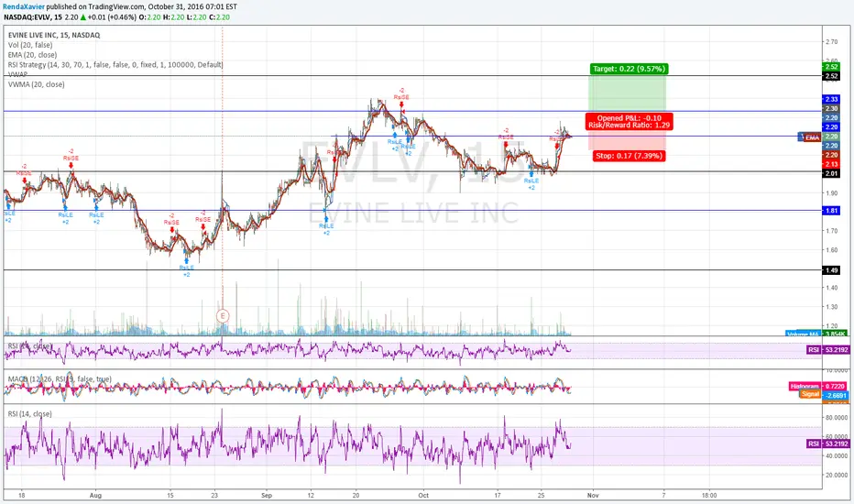Viewport: 854px width, 504px height.
Task: Select the green Target: 0.22 (9.57%) label
Action: [630, 69]
